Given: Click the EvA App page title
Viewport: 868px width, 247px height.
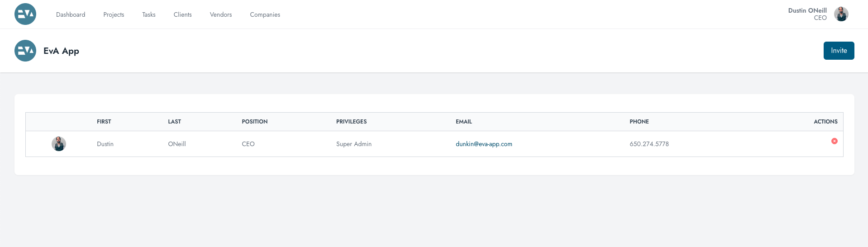Looking at the screenshot, I should click(x=61, y=51).
